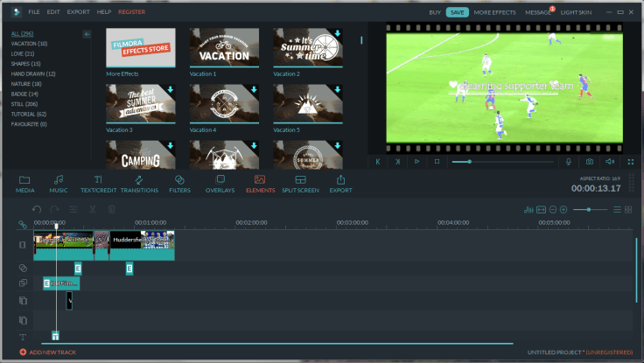
Task: Select the VACATION (10) category
Action: pyautogui.click(x=29, y=44)
